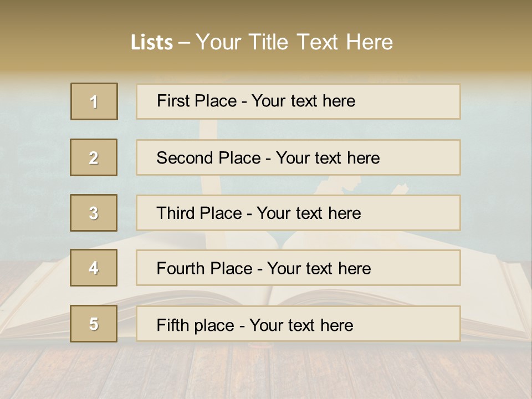Click the bold word Lists in title
This screenshot has width=532, height=399.
[x=152, y=42]
